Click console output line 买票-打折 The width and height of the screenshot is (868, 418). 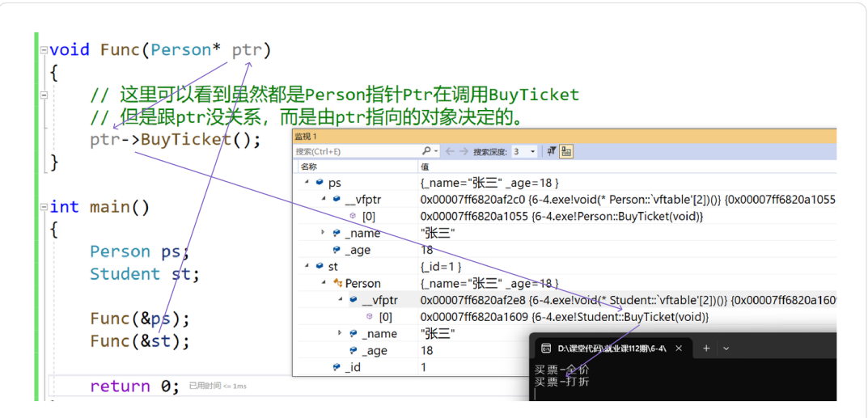pos(562,381)
